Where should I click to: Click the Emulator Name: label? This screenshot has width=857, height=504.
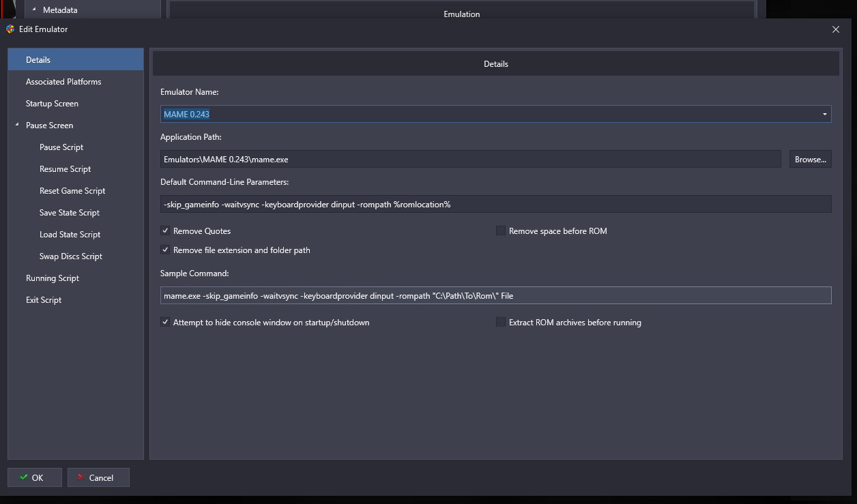click(x=189, y=91)
